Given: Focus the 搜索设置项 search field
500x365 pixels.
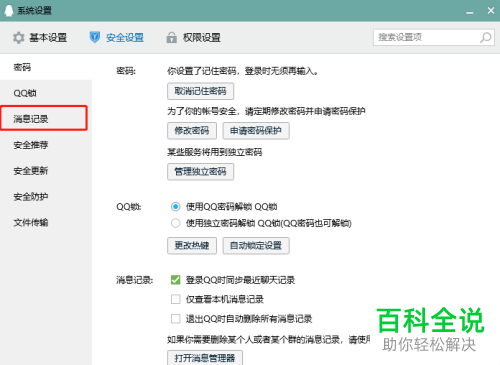Looking at the screenshot, I should pos(434,37).
